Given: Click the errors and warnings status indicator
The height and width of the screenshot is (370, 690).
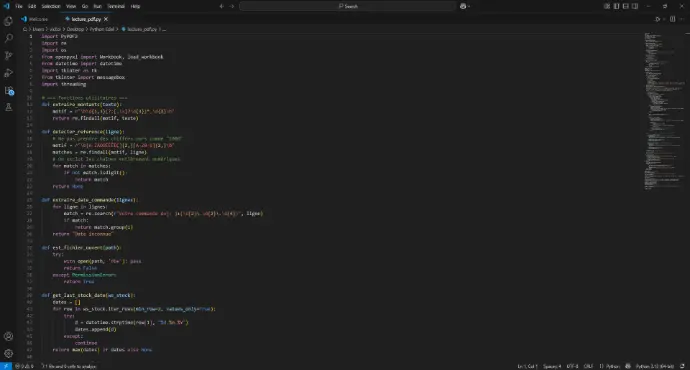Looking at the screenshot, I should [x=24, y=366].
